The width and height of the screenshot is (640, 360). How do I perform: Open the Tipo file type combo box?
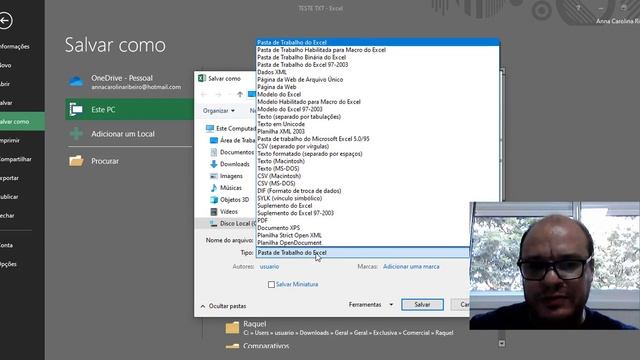[362, 253]
